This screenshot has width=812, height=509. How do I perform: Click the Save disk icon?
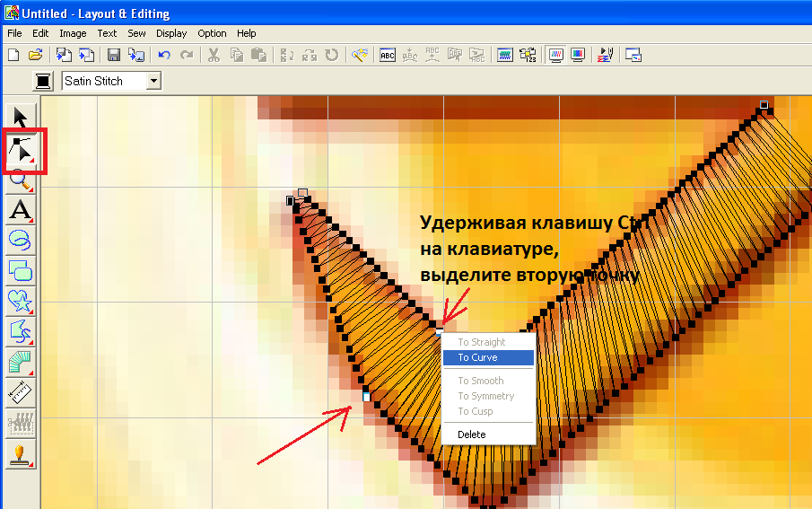pyautogui.click(x=114, y=56)
